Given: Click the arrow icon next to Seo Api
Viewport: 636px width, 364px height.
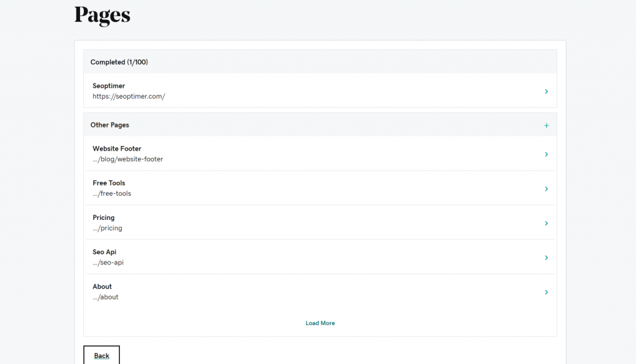Looking at the screenshot, I should click(546, 258).
